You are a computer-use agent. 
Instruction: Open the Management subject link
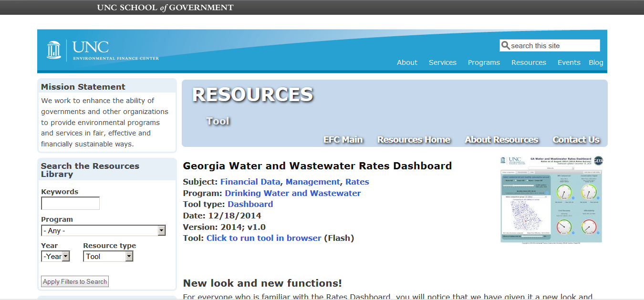coord(313,182)
